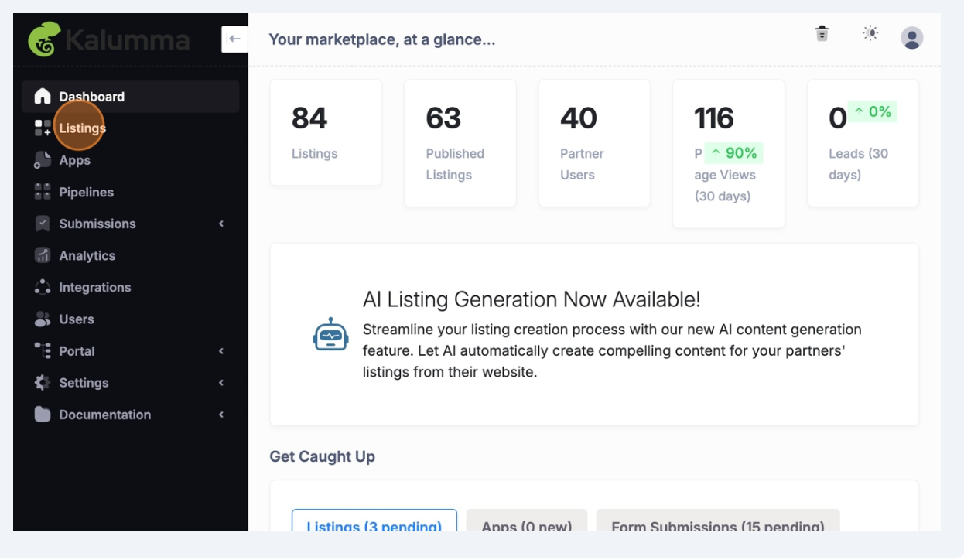Open the user profile avatar menu
The image size is (964, 560).
coord(912,37)
